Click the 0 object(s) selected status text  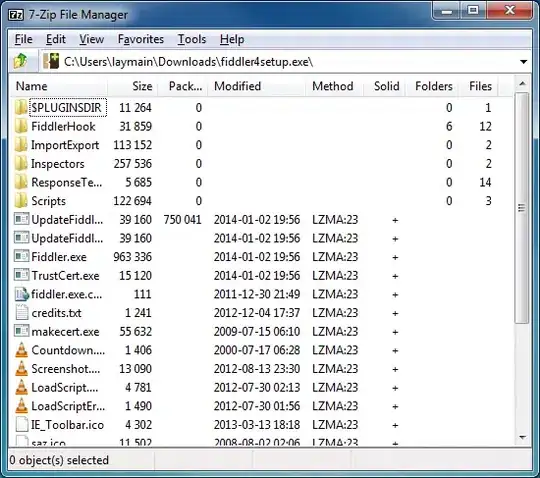pyautogui.click(x=59, y=460)
